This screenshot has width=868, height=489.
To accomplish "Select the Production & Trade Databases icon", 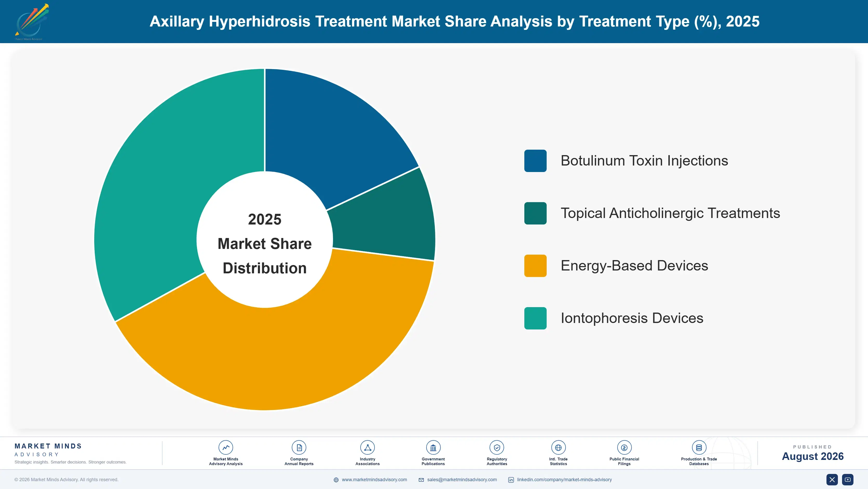I will point(699,447).
